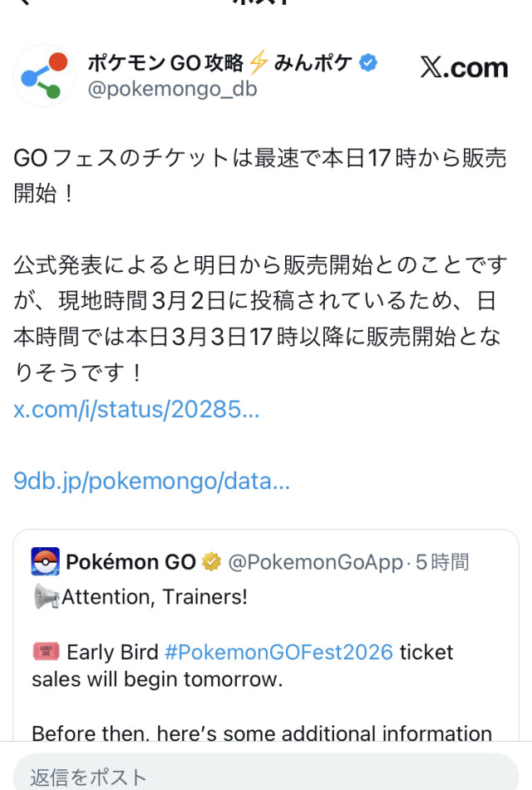Screen dimensions: 532x790
Task: Tap the blue verified badge
Action: (368, 63)
